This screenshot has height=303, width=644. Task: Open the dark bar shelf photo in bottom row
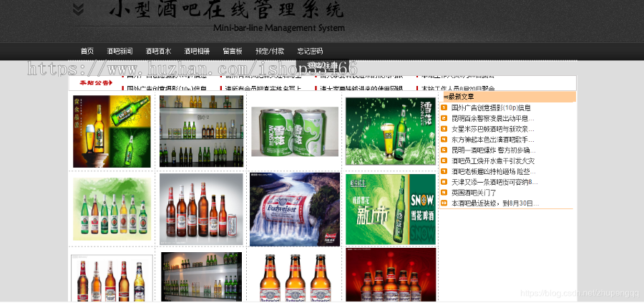pos(201,277)
